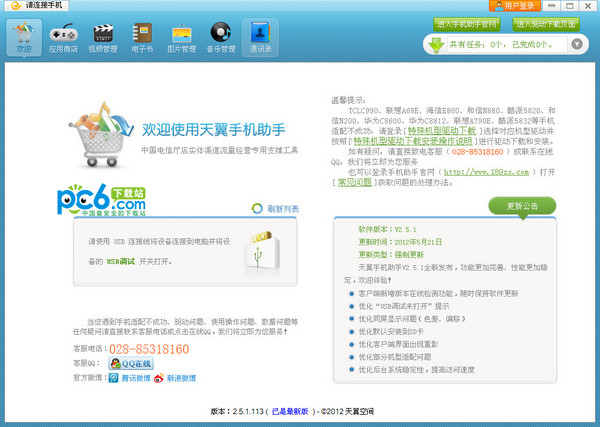Open 特殊机型驱动下载 link
Image resolution: width=600 pixels, height=427 pixels.
[442, 131]
